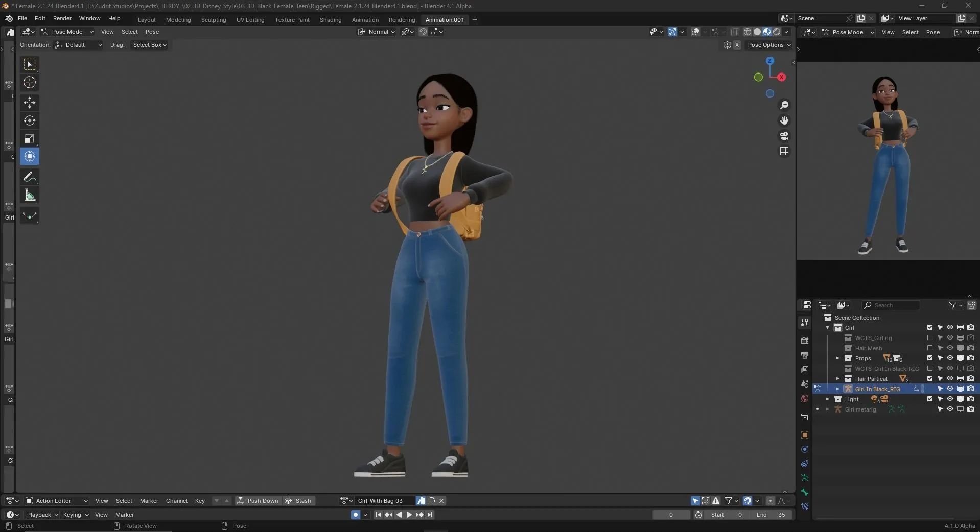Switch to the Animation workspace tab

point(364,20)
